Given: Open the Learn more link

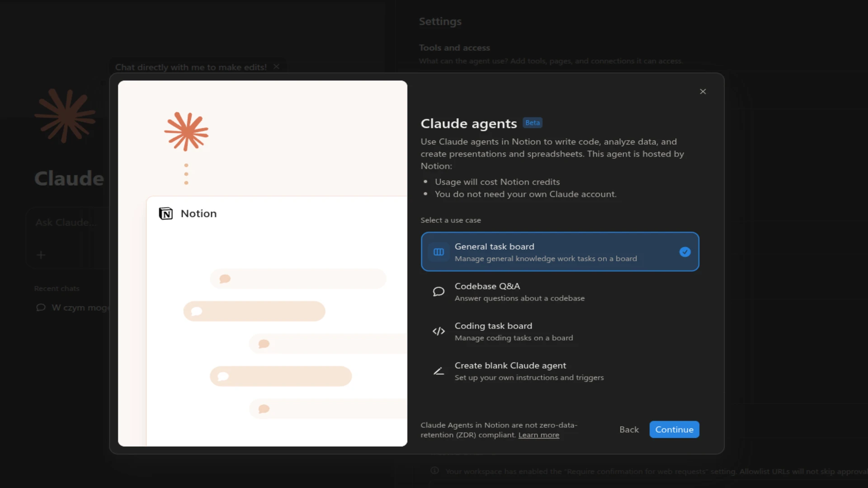Looking at the screenshot, I should (538, 435).
